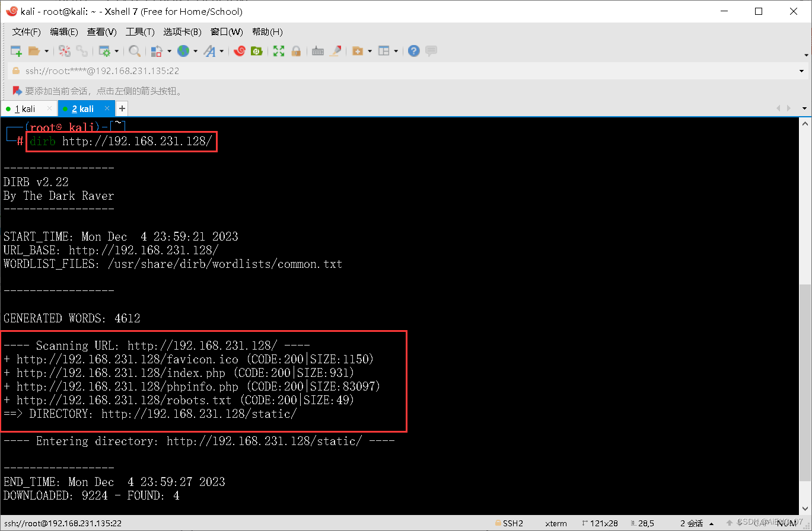Expand the '2 会话' sessions arrow
This screenshot has height=531, width=812.
point(712,523)
